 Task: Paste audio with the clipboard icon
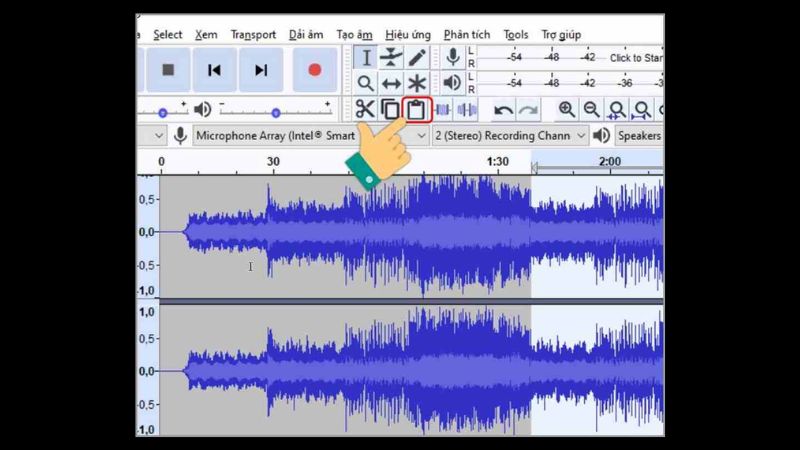pyautogui.click(x=416, y=110)
